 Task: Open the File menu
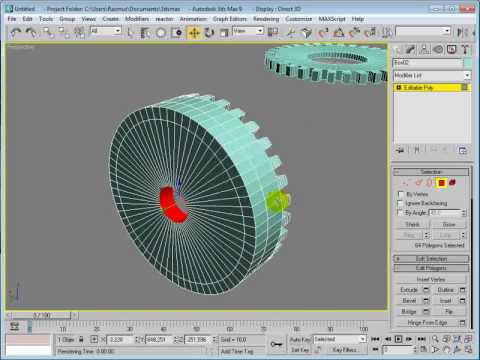pyautogui.click(x=12, y=19)
